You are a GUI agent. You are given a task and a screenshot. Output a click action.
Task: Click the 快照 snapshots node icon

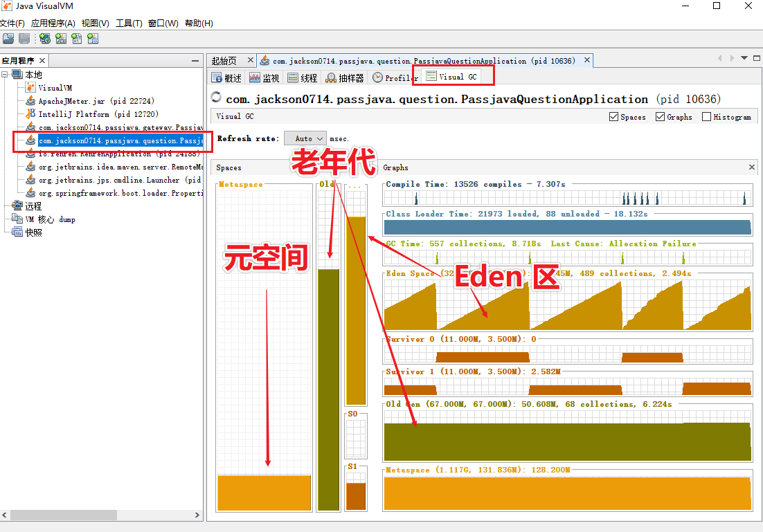[17, 232]
